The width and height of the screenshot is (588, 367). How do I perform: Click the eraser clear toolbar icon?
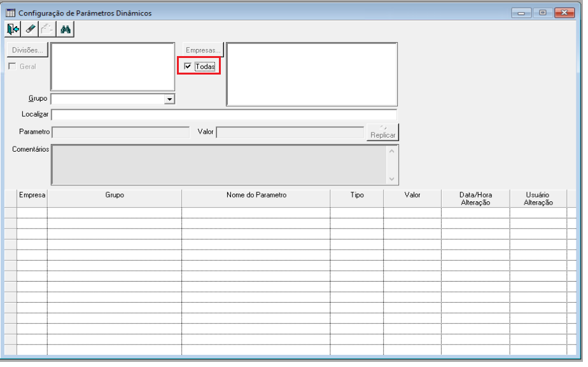(x=31, y=29)
